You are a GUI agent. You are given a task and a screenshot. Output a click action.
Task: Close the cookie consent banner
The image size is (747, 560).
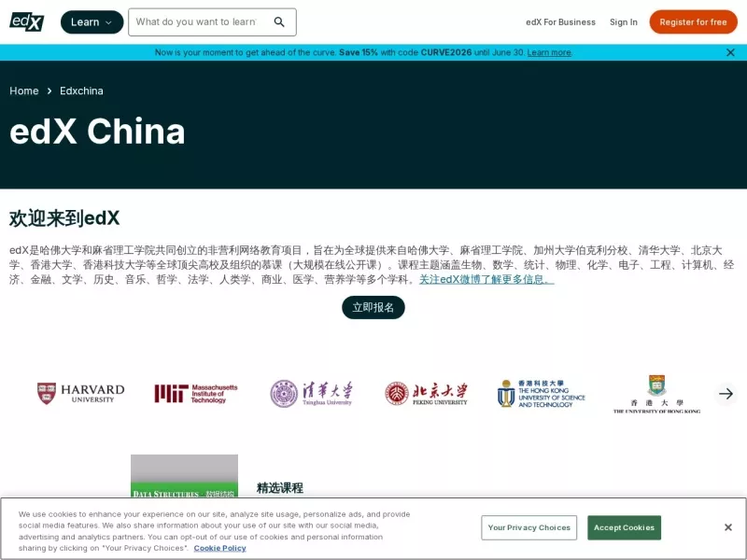728,527
